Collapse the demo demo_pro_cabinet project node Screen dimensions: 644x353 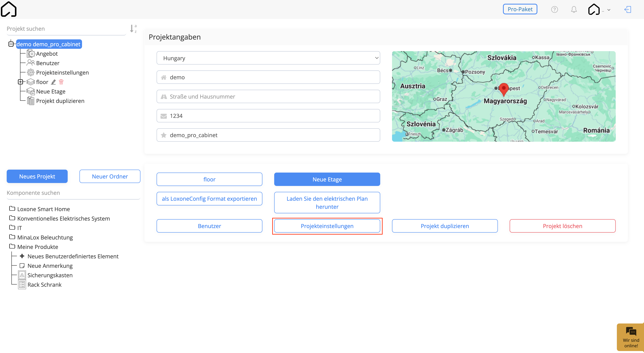pyautogui.click(x=11, y=44)
